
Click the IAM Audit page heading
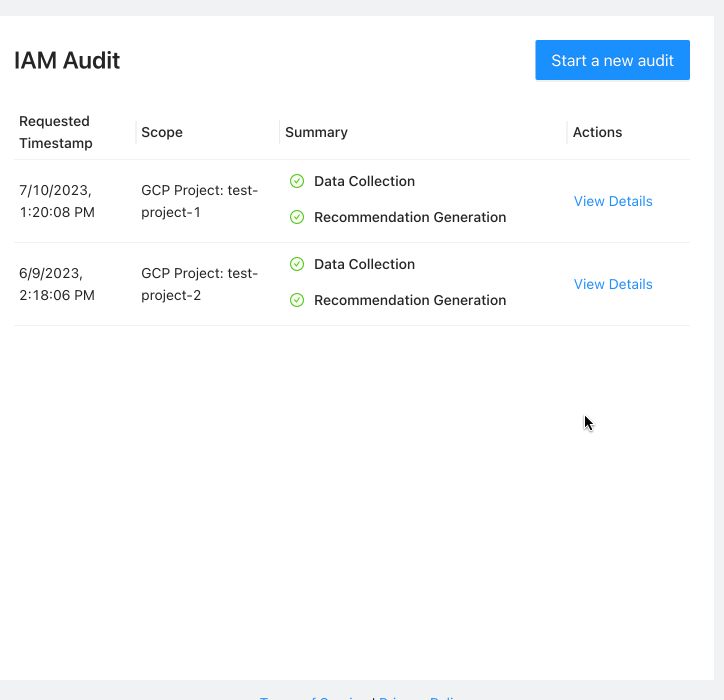tap(67, 60)
